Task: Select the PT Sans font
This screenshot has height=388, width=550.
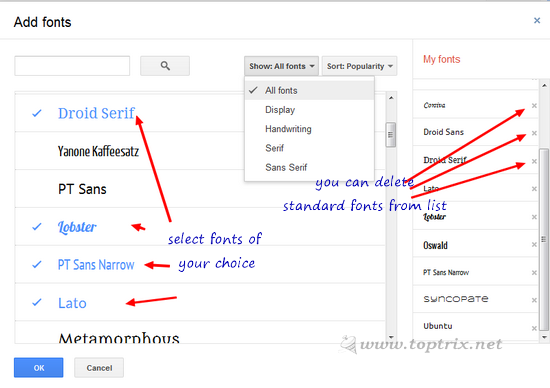Action: click(200, 189)
